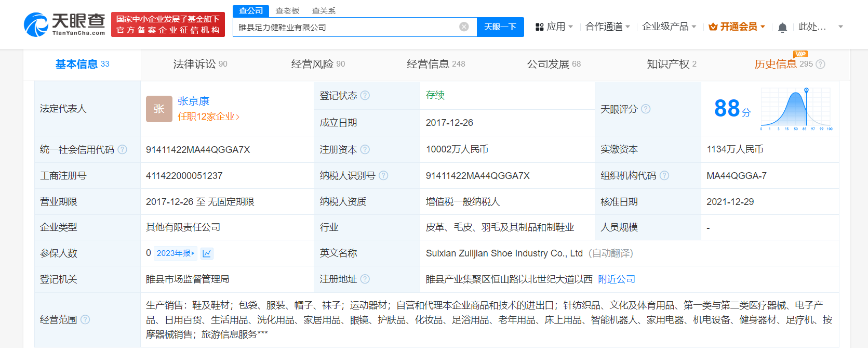Screen dimensions: 868x348
Task: Click the 2021-12-29 approval date value
Action: point(730,201)
